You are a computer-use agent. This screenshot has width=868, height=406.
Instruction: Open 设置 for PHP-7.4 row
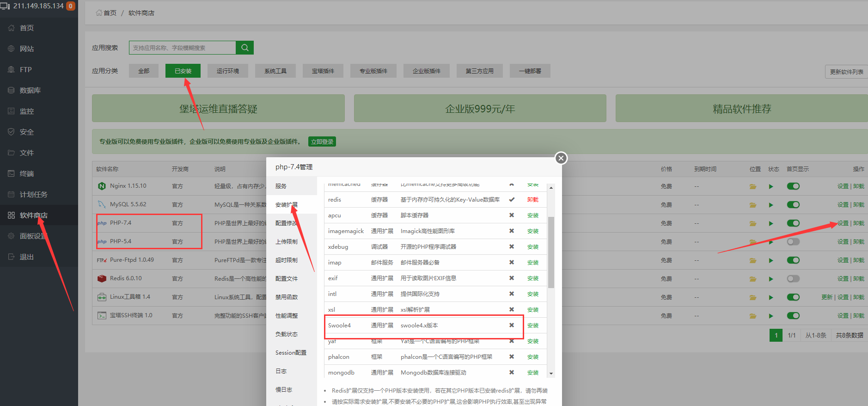pos(843,223)
